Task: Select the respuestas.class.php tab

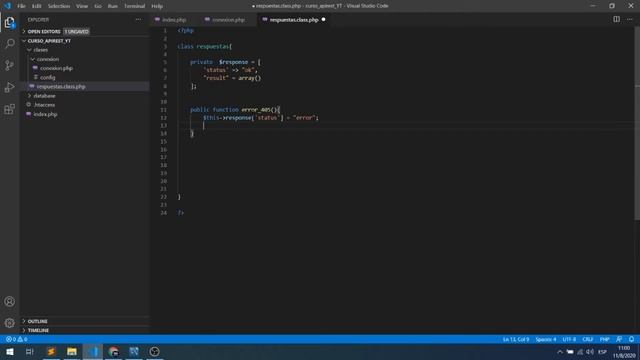Action: [293, 20]
